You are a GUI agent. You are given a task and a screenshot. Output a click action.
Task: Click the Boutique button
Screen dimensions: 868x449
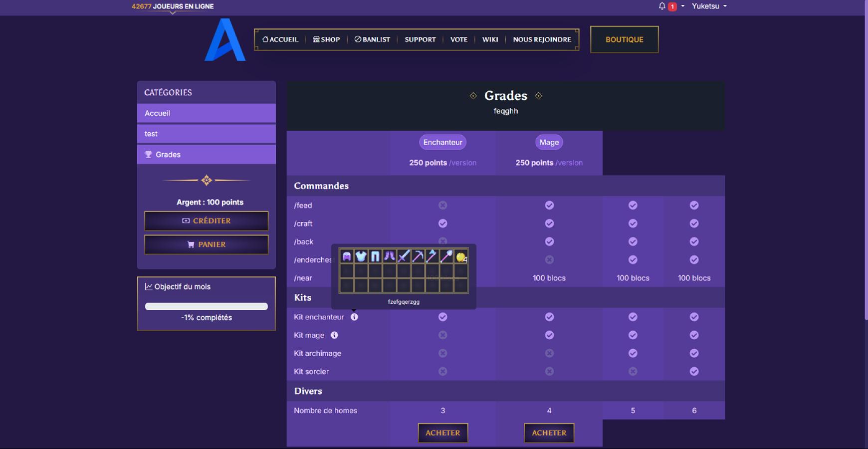[624, 39]
